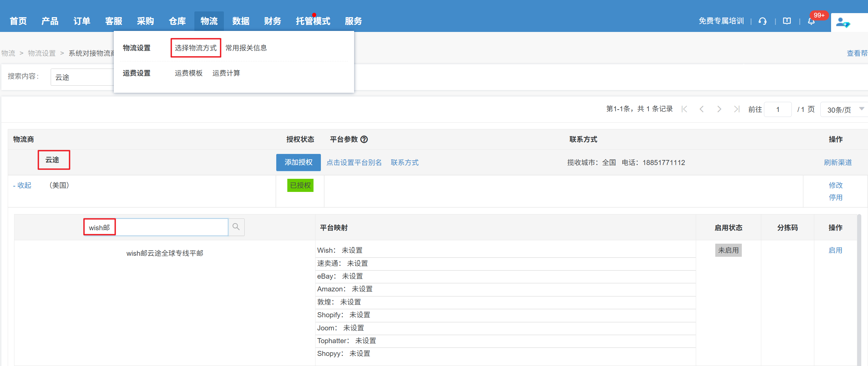
Task: Click the platform parameters question mark icon
Action: click(x=364, y=139)
